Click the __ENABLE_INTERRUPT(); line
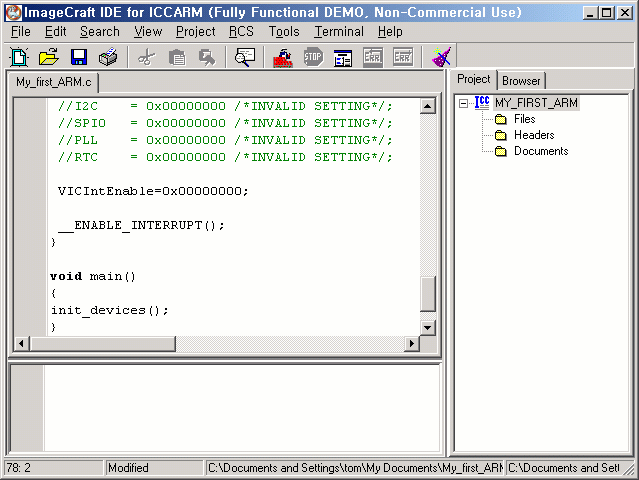This screenshot has height=480, width=639. pyautogui.click(x=141, y=225)
